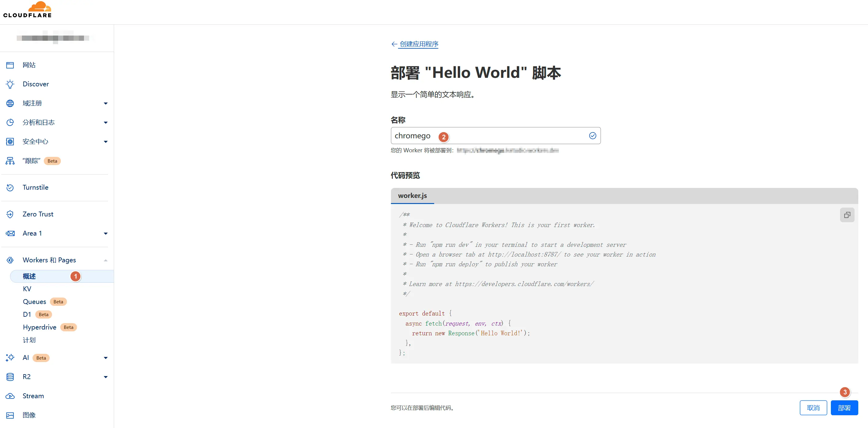This screenshot has width=868, height=428.
Task: Expand the AI menu arrow
Action: 106,358
